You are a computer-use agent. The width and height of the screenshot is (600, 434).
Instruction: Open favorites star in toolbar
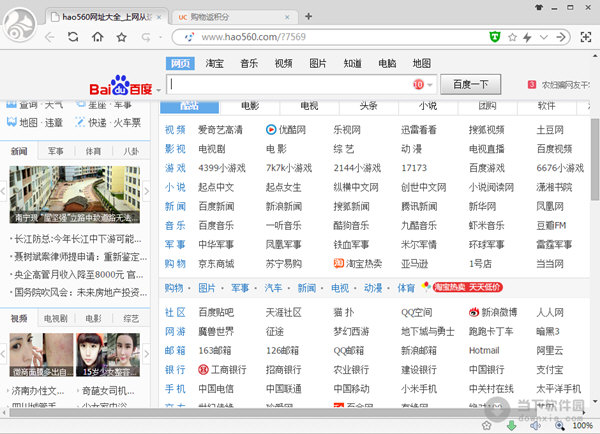pos(122,37)
